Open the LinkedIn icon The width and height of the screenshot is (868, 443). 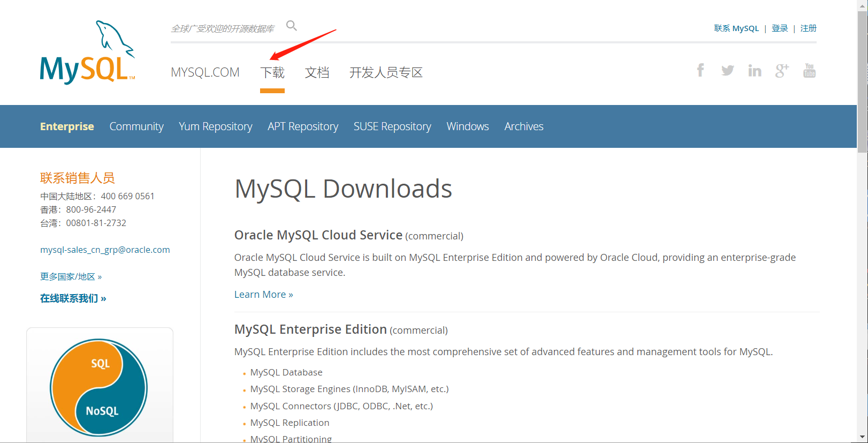755,70
